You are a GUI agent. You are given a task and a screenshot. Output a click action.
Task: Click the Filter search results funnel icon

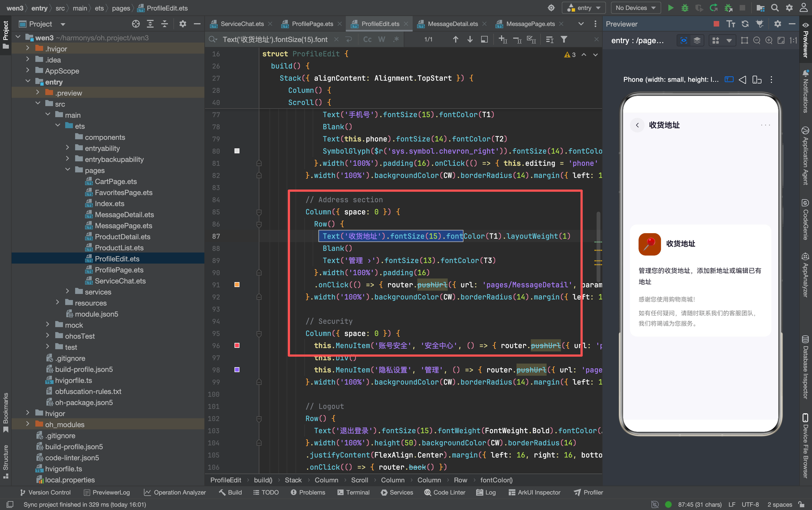pyautogui.click(x=564, y=40)
